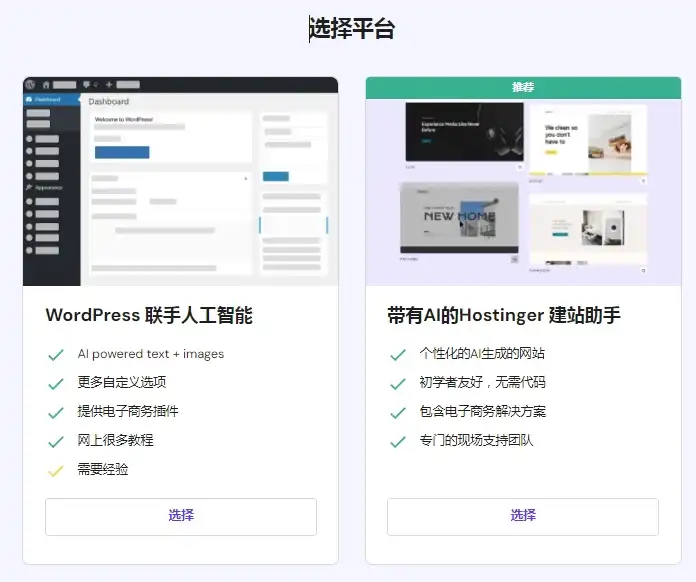Click the We clean so you don't template thumbnail
The width and height of the screenshot is (696, 582).
coord(588,140)
